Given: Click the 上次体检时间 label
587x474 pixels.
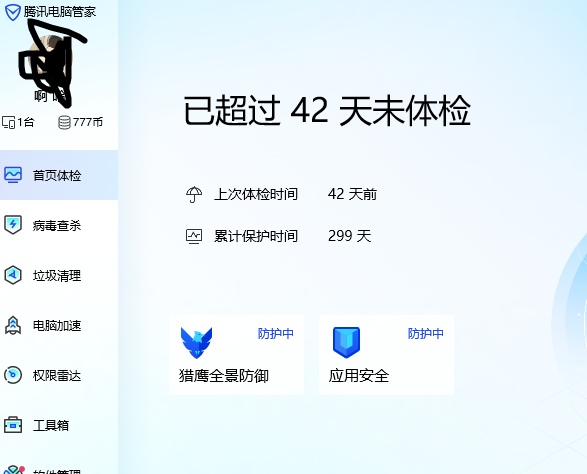Looking at the screenshot, I should point(256,194).
